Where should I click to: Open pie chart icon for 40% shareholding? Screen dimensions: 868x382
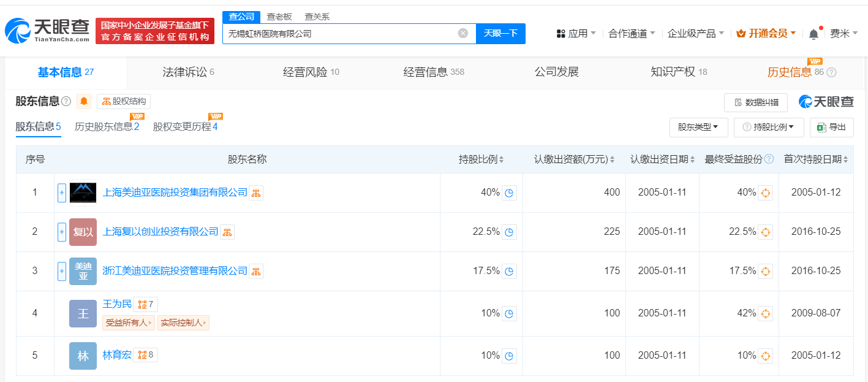point(509,193)
